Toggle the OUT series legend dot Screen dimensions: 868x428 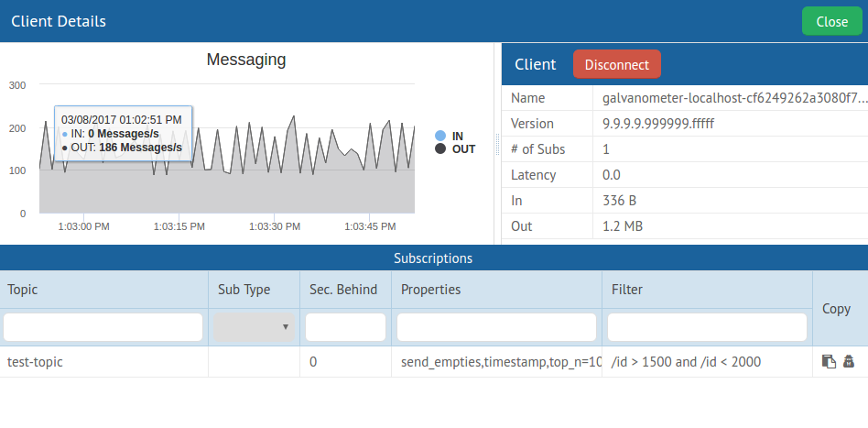click(440, 148)
